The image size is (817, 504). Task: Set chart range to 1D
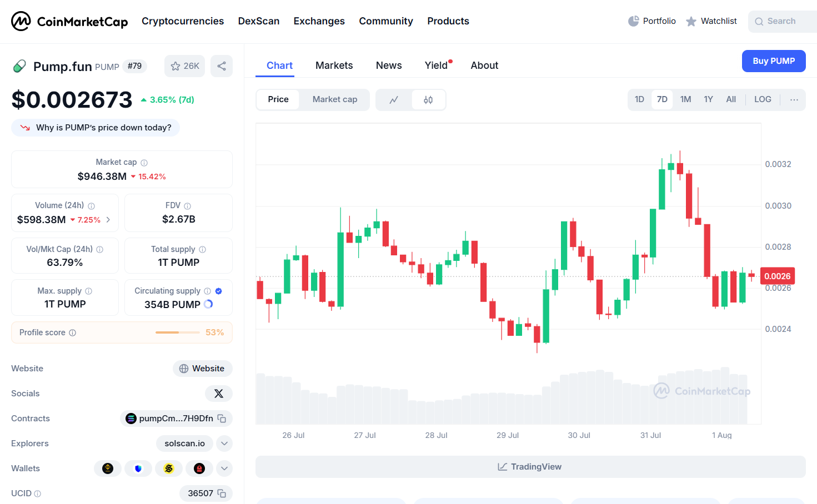640,100
